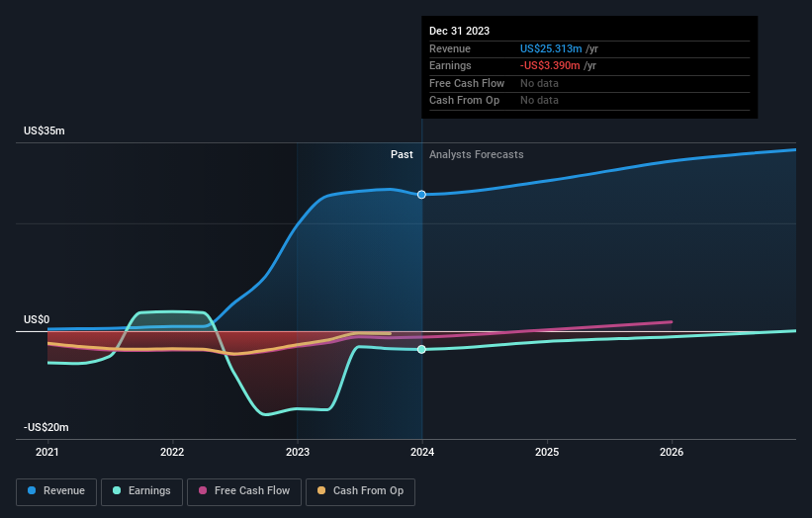Screen dimensions: 812x518
Task: Click the -US$20m y-axis label
Action: [x=45, y=427]
